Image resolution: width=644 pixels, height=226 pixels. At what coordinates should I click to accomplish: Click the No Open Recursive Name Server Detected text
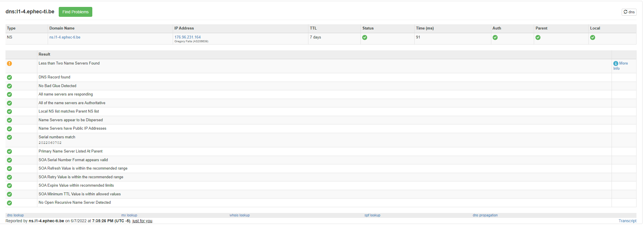(75, 202)
